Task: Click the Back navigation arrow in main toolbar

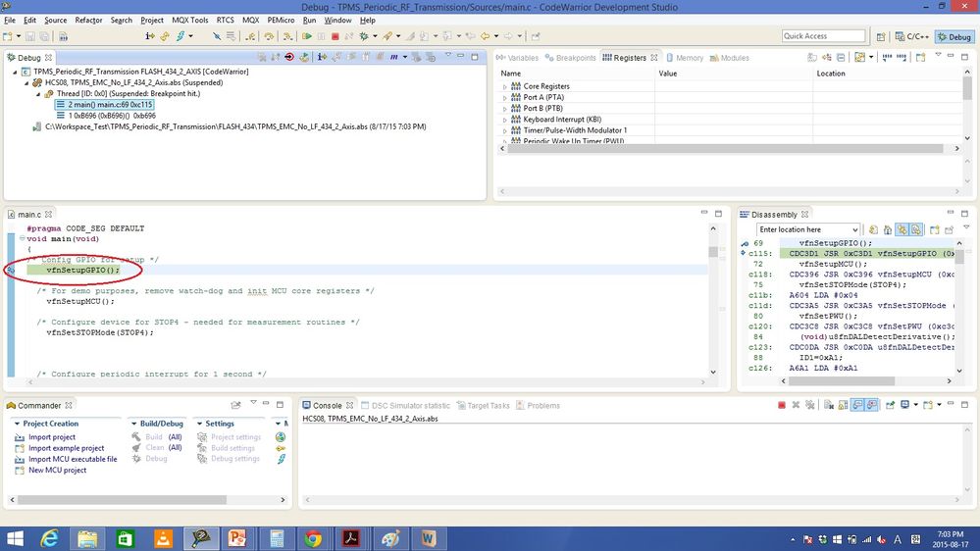Action: [x=485, y=36]
